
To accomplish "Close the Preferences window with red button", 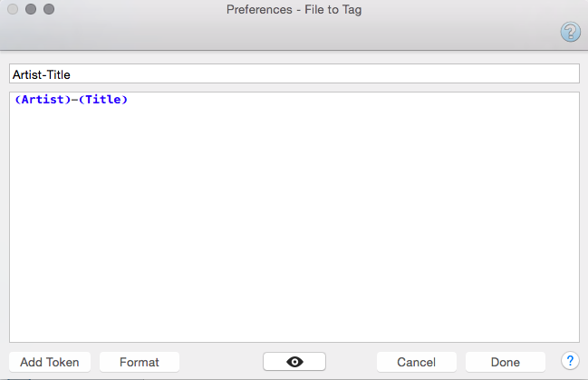I will (13, 10).
